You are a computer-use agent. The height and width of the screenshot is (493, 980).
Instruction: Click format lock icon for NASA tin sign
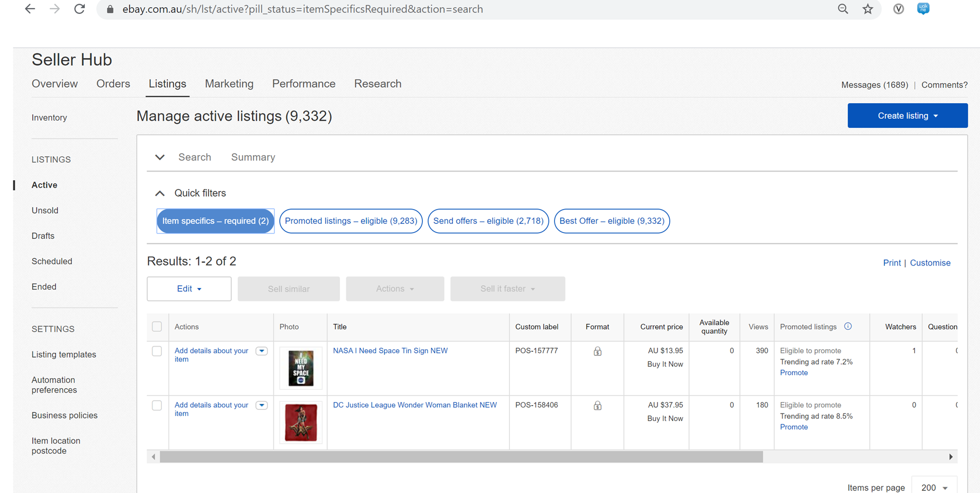(597, 351)
